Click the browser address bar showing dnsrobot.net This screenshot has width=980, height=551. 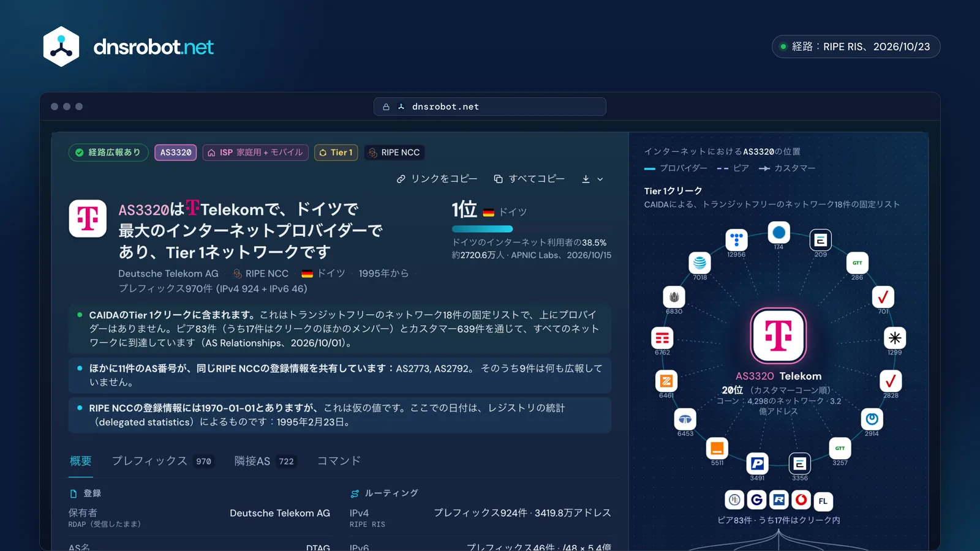pos(490,107)
